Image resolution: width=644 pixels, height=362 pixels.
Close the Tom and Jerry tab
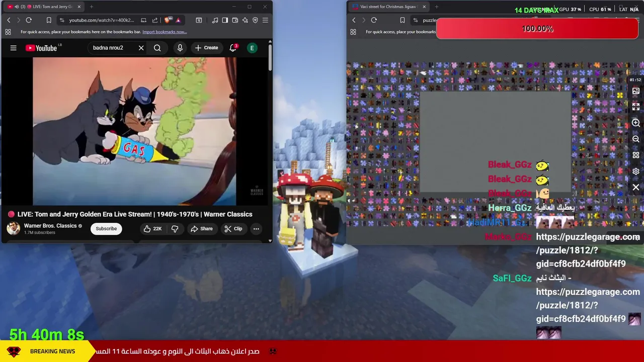point(79,7)
